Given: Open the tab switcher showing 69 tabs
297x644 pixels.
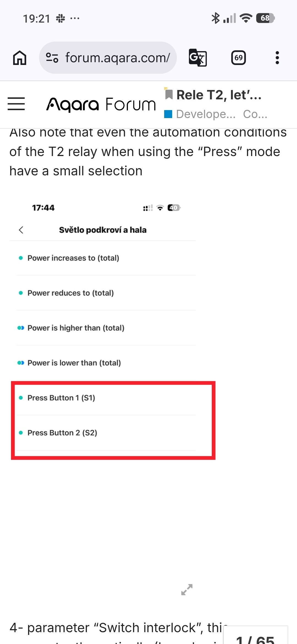Looking at the screenshot, I should (238, 58).
